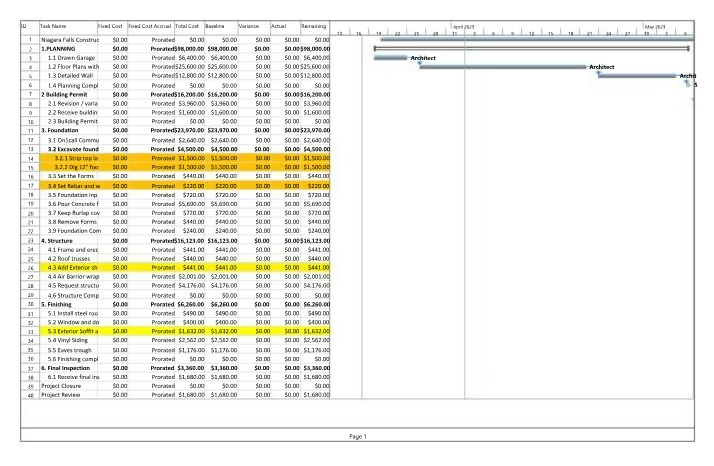This screenshot has width=714, height=466.
Task: Click the 2.2 Receive buildin task name
Action: pos(72,113)
